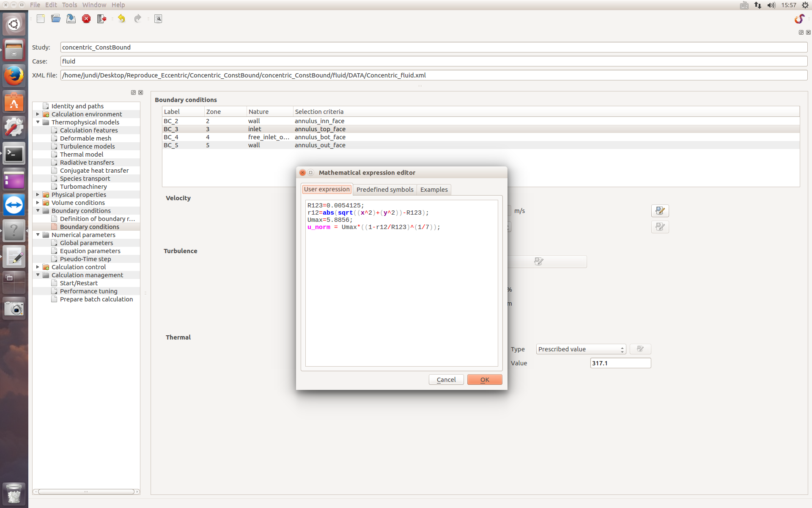
Task: Click the exit door toolbar icon
Action: (x=101, y=19)
